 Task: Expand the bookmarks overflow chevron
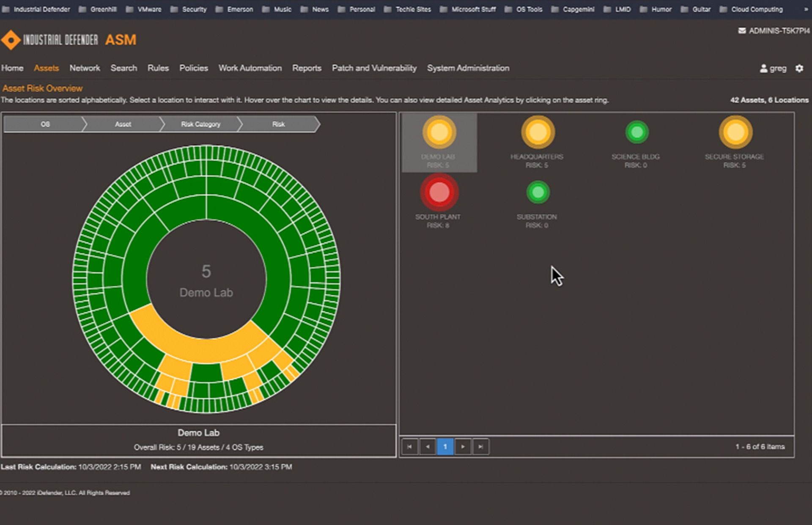point(806,9)
